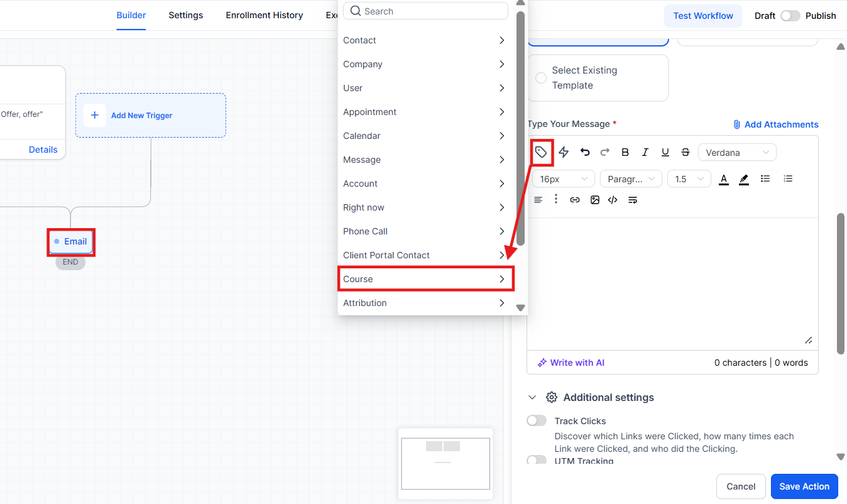Enable Track Clicks toggle
Screen dimensions: 847x504
click(537, 420)
